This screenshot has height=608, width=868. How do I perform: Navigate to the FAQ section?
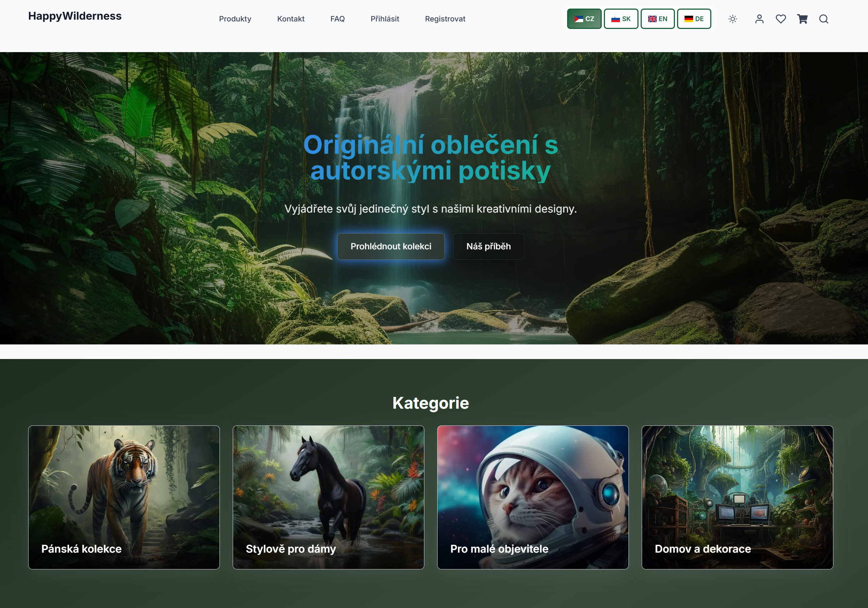(337, 19)
